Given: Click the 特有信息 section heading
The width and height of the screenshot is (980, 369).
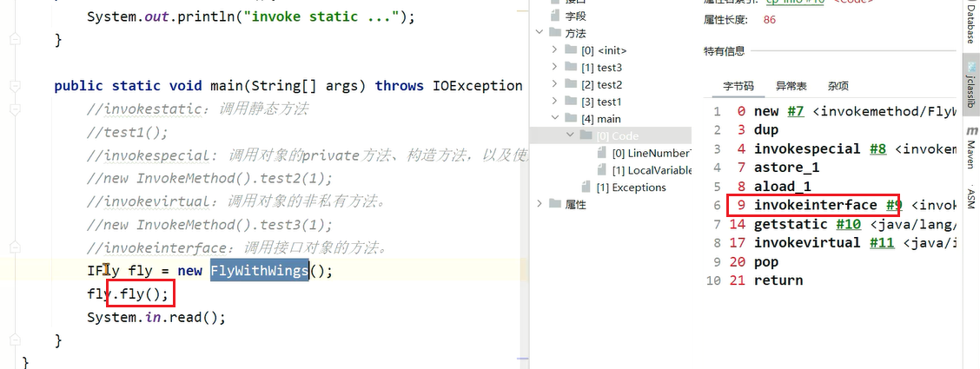Looking at the screenshot, I should [x=724, y=51].
